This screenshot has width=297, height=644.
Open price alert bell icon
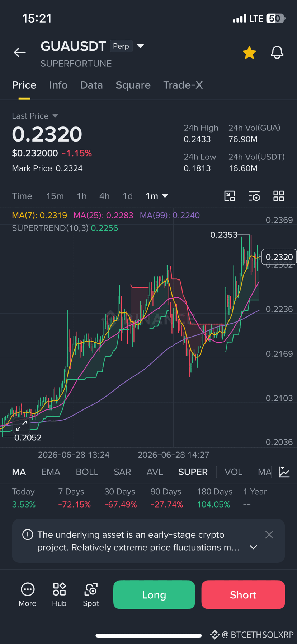277,52
